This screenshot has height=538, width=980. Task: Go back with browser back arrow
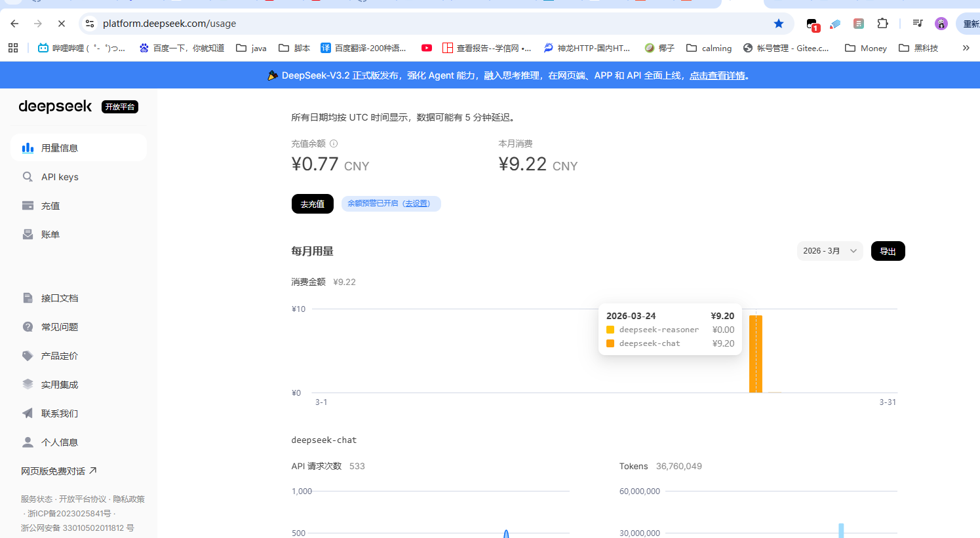[x=14, y=24]
